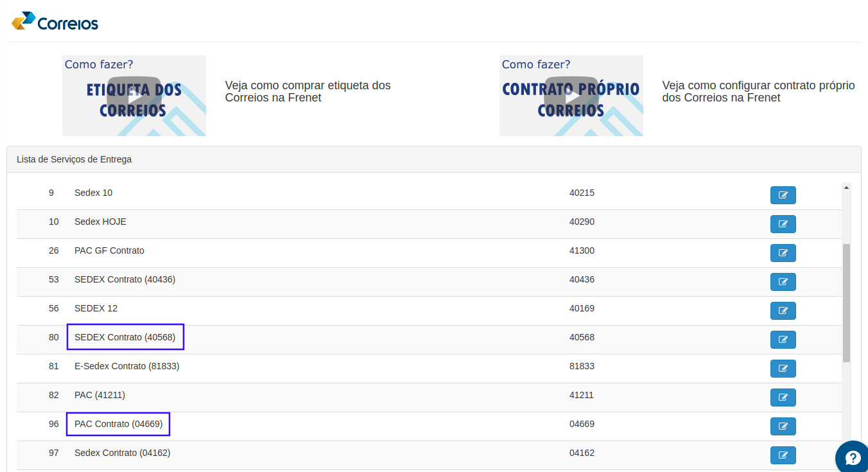
Task: Select Sedex Contrato (04162) name
Action: [122, 453]
